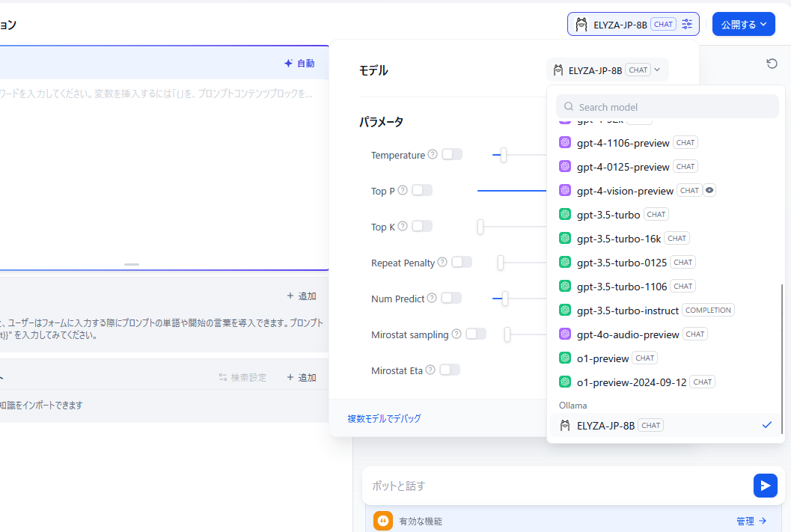Image resolution: width=791 pixels, height=532 pixels.
Task: Click the OpenAI icon next to gpt-3.5-turbo-instruct
Action: 565,310
